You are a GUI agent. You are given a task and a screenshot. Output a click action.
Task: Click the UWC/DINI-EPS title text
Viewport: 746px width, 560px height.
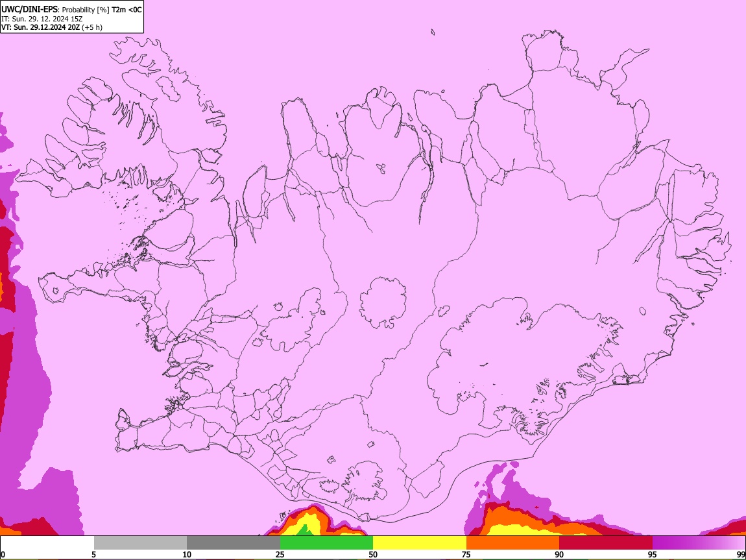30,9
